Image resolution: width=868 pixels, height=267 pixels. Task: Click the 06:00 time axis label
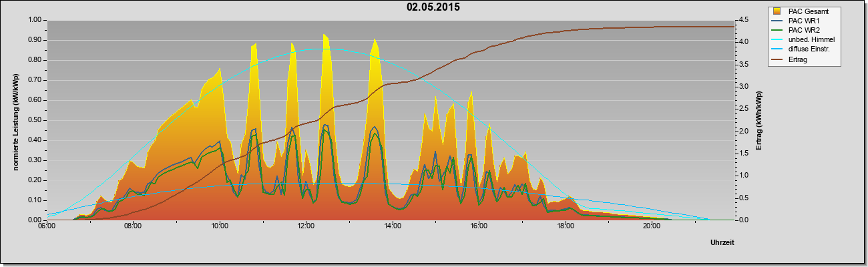(47, 227)
